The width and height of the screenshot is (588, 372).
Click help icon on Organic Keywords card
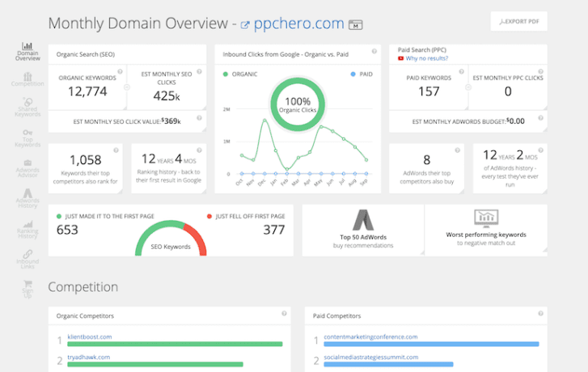coord(120,71)
